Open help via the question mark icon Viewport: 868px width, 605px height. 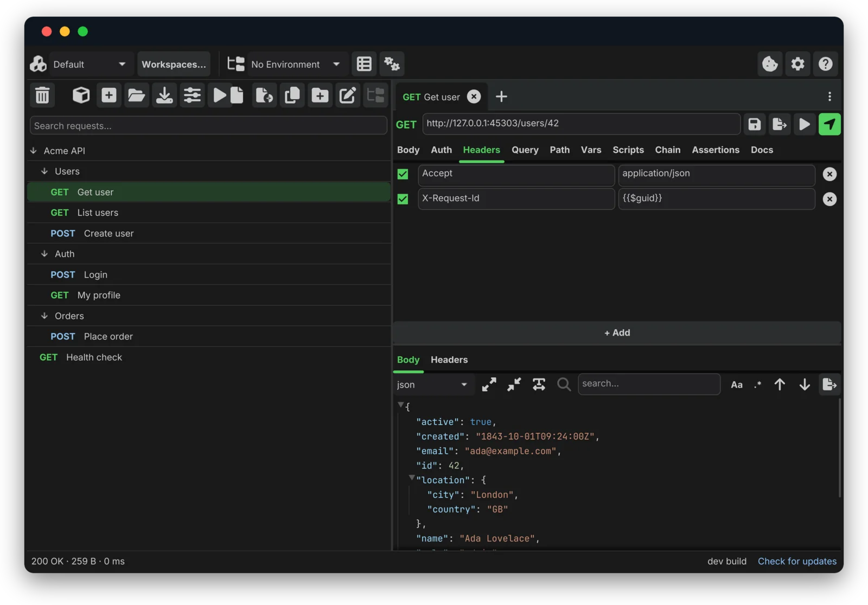click(826, 64)
